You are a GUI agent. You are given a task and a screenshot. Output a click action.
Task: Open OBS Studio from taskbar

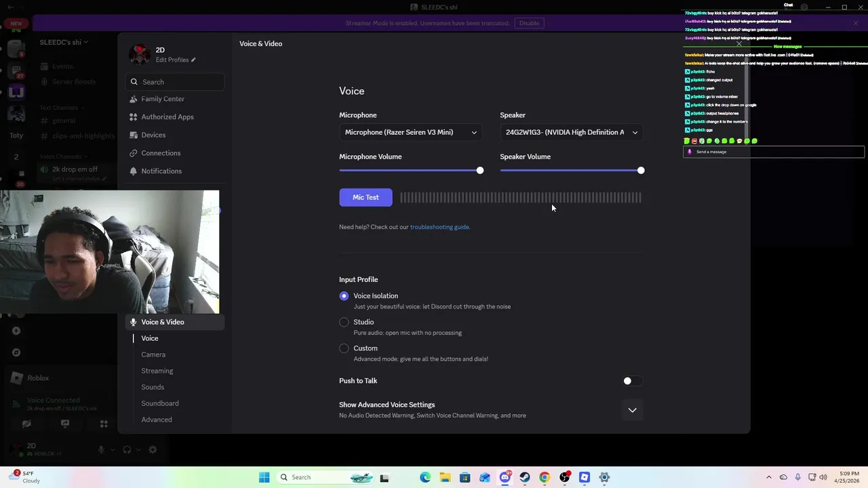564,477
